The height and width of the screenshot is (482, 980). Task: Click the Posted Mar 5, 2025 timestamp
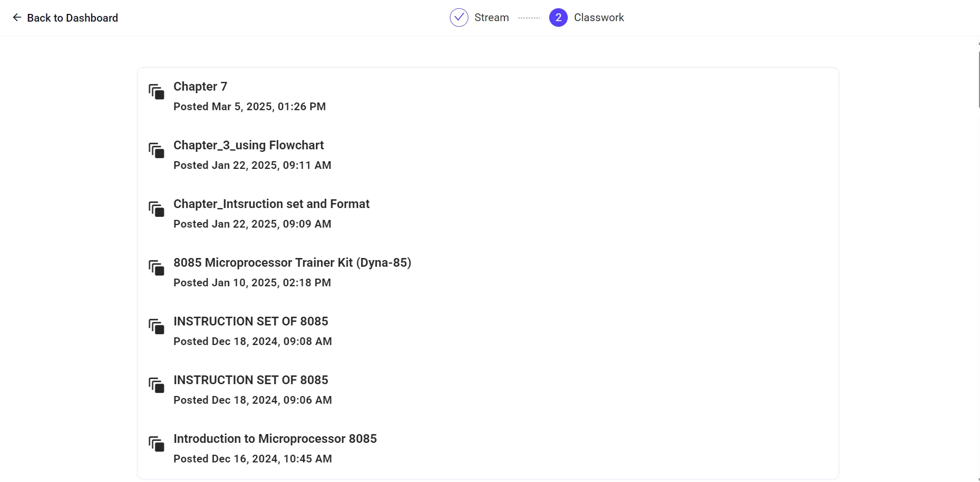(250, 107)
